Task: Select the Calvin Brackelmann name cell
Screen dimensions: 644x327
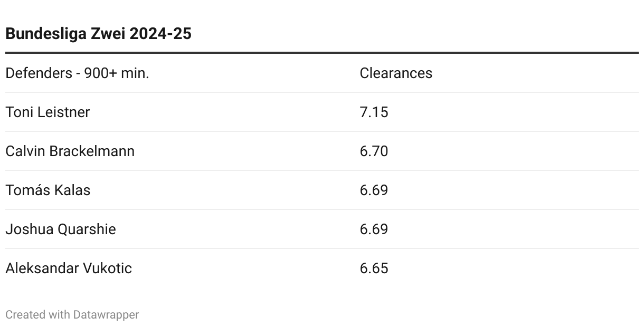Action: (x=70, y=151)
